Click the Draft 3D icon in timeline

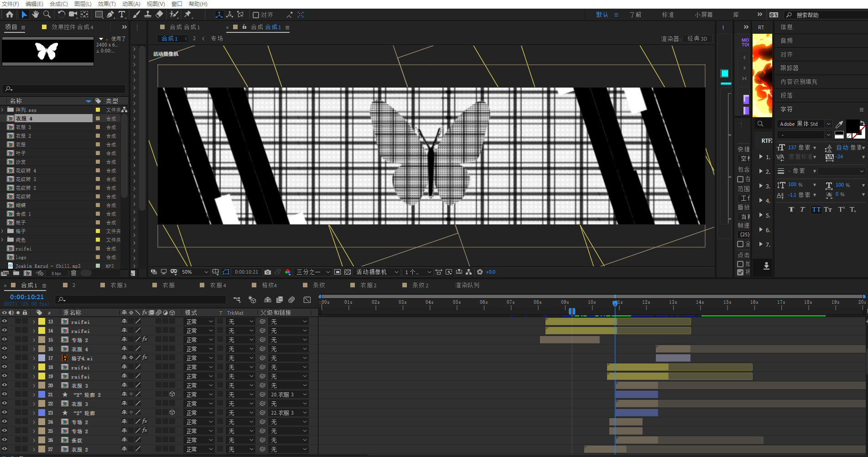[x=252, y=300]
